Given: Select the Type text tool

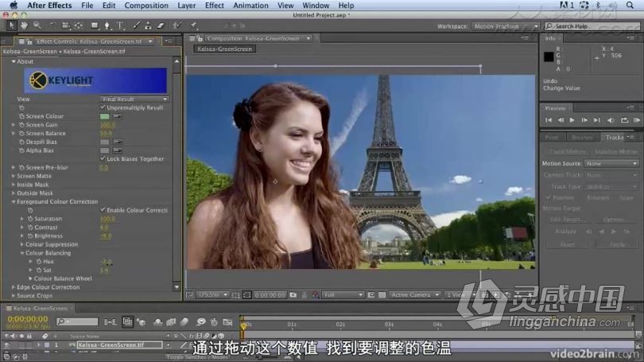Looking at the screenshot, I should (120, 25).
